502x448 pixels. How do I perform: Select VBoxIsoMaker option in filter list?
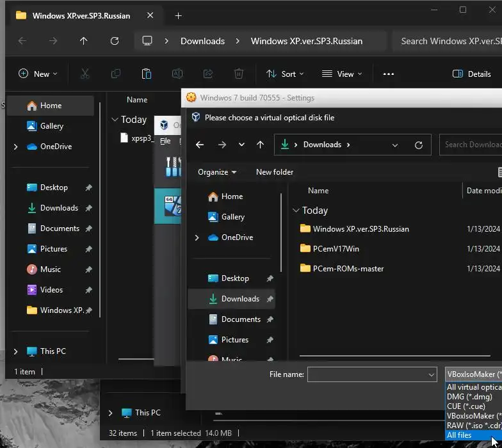click(474, 416)
